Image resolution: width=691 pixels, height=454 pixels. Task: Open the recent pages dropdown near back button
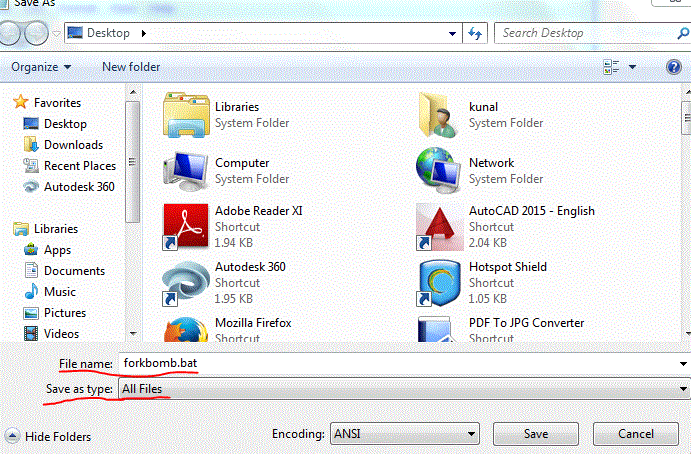click(x=56, y=33)
